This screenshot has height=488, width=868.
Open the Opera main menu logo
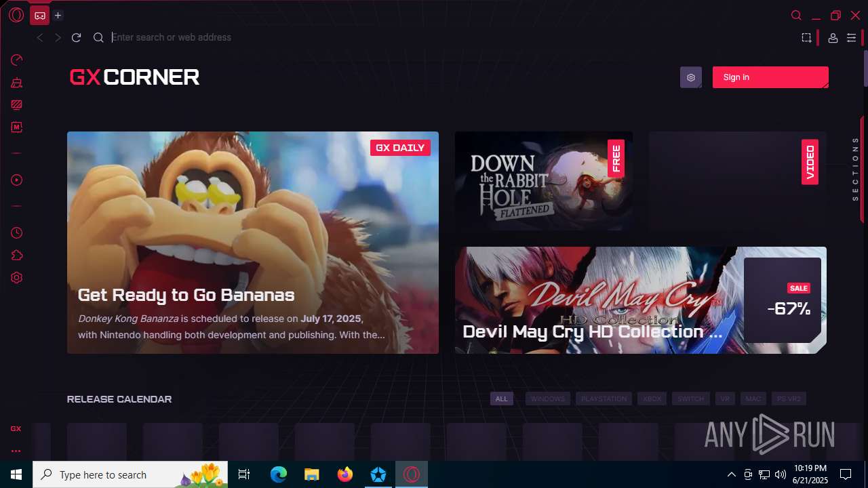point(16,15)
